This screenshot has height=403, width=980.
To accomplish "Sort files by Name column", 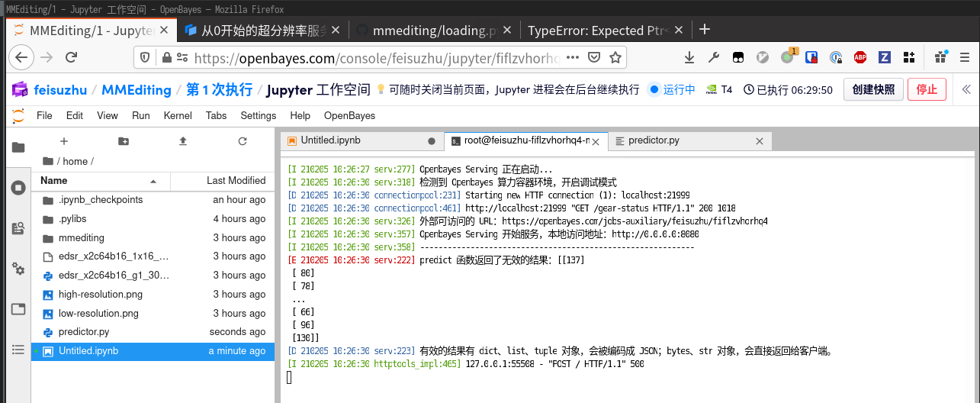I will click(54, 181).
